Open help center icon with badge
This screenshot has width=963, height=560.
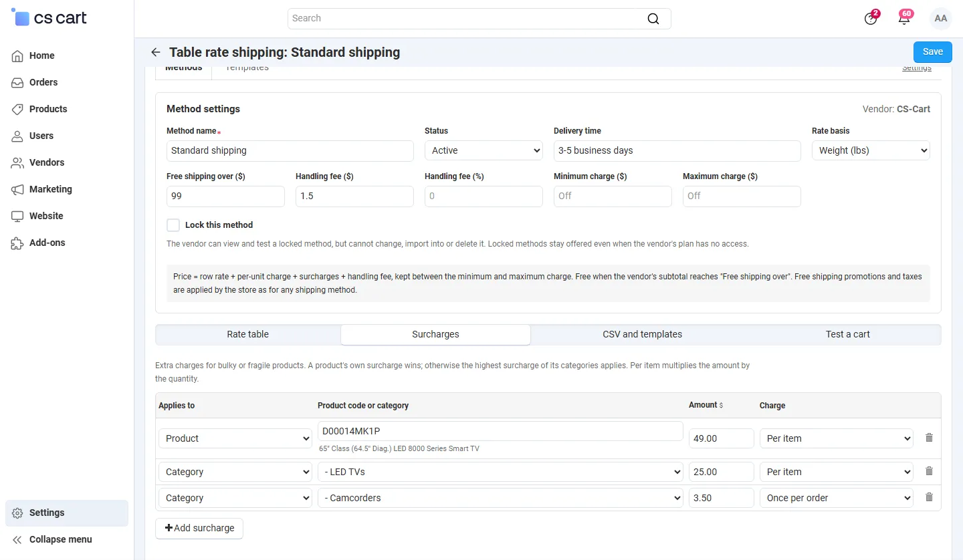[871, 19]
